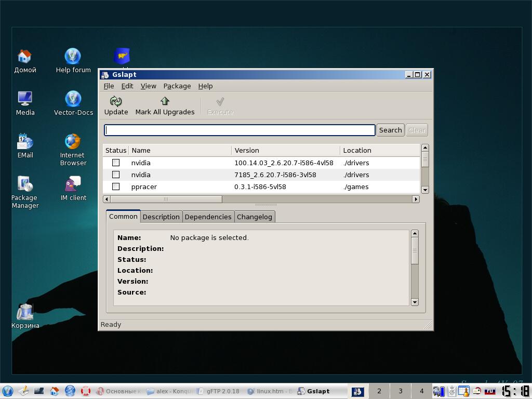The image size is (532, 399).
Task: Click the red lifebuoy help icon in taskbar
Action: (x=86, y=391)
